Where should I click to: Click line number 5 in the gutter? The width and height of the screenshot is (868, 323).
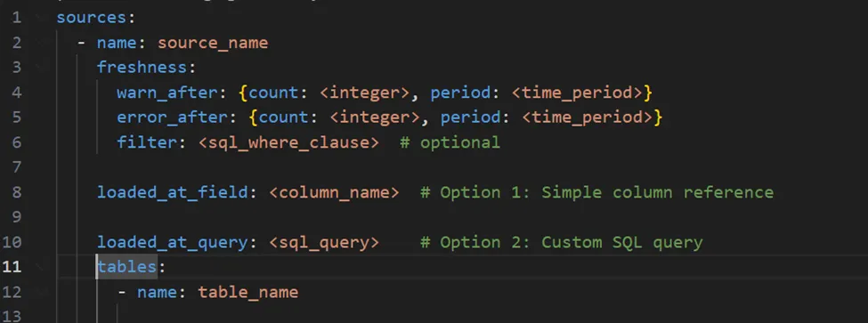(16, 117)
